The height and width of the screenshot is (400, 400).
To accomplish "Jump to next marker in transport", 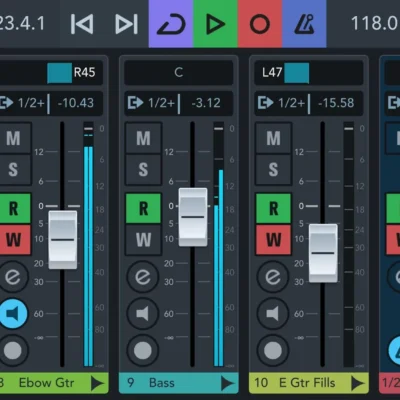I will (x=126, y=24).
